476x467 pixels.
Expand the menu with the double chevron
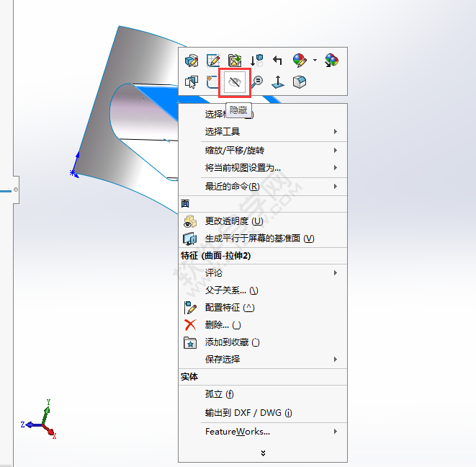[263, 453]
